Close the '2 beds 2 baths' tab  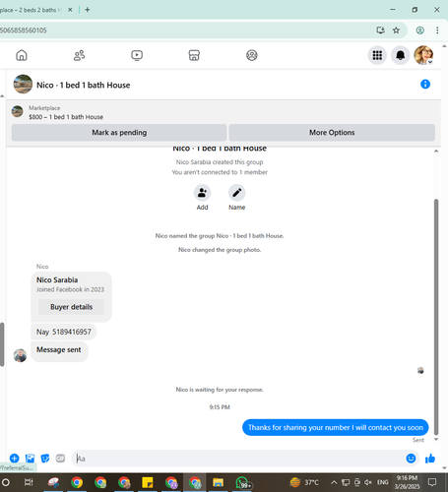pos(70,10)
